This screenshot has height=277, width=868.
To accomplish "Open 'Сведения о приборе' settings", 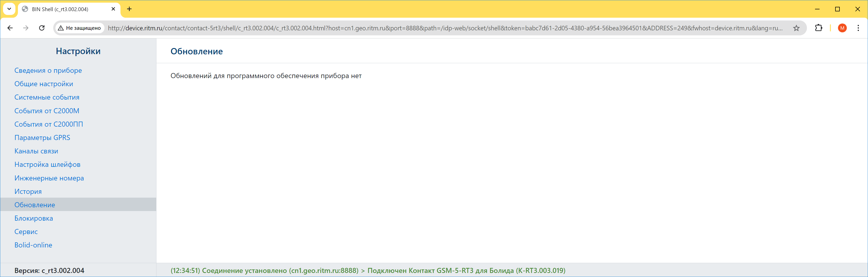I will [x=48, y=71].
